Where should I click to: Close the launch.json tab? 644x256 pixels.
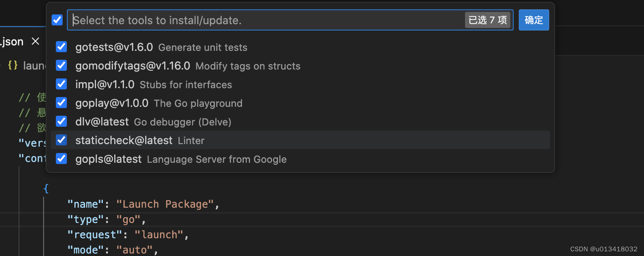(x=35, y=41)
